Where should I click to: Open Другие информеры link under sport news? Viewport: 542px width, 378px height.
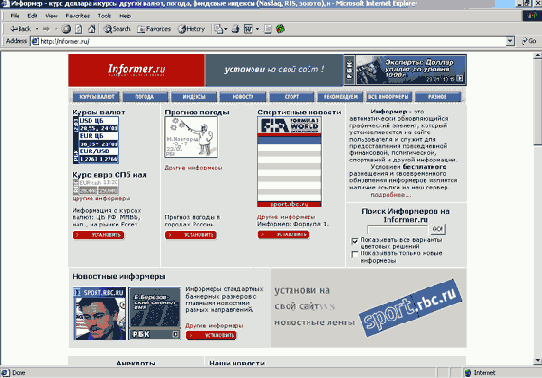tap(286, 217)
